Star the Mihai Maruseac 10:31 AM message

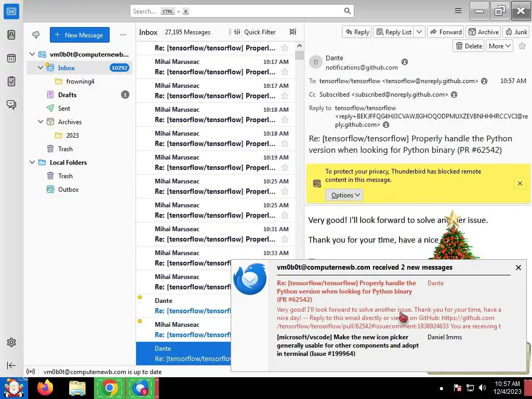(x=285, y=239)
